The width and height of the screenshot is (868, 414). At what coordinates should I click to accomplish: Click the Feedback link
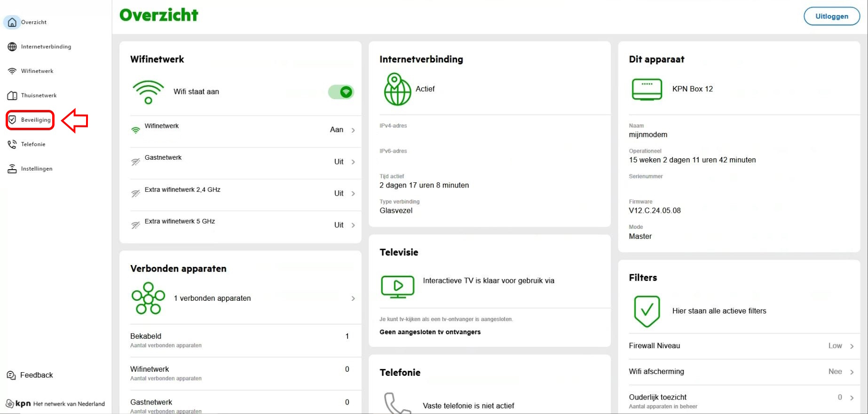[36, 375]
